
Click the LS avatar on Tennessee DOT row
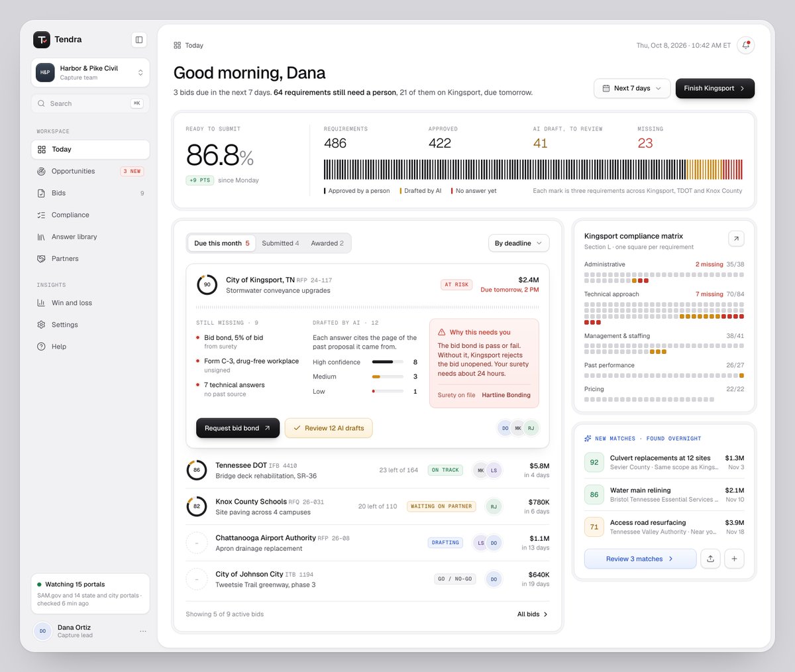pyautogui.click(x=494, y=471)
